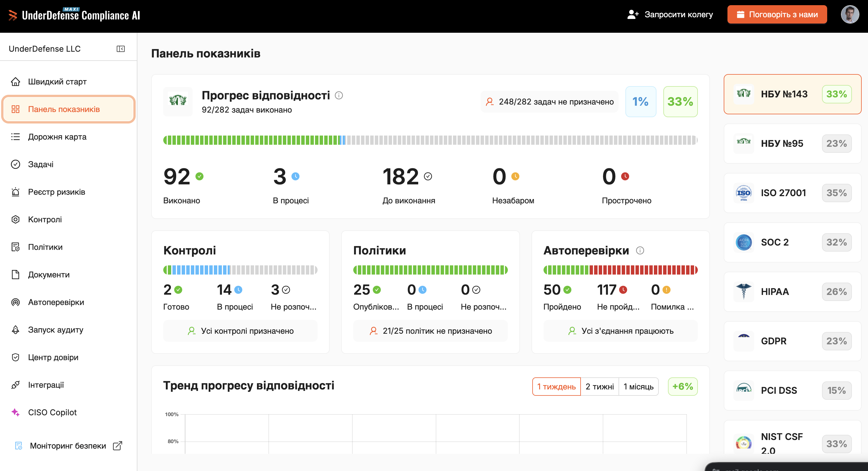Click the Автоперевірки sidebar radar icon

[16, 302]
